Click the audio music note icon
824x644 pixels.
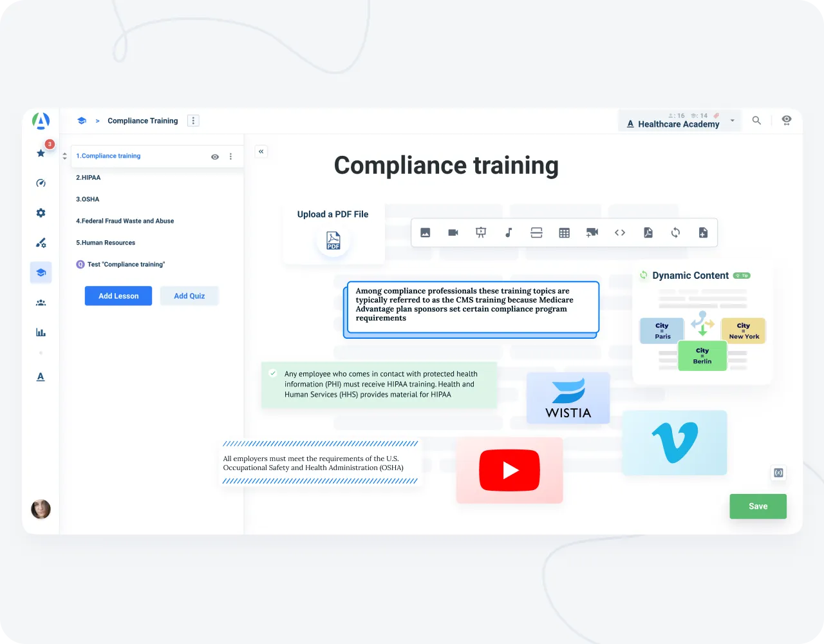[x=509, y=232]
